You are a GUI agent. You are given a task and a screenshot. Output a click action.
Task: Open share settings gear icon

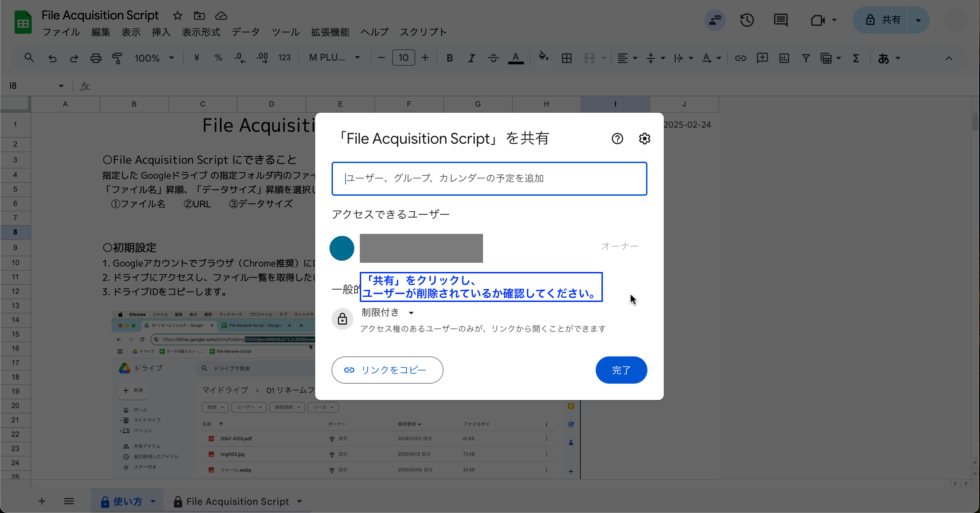pos(644,139)
